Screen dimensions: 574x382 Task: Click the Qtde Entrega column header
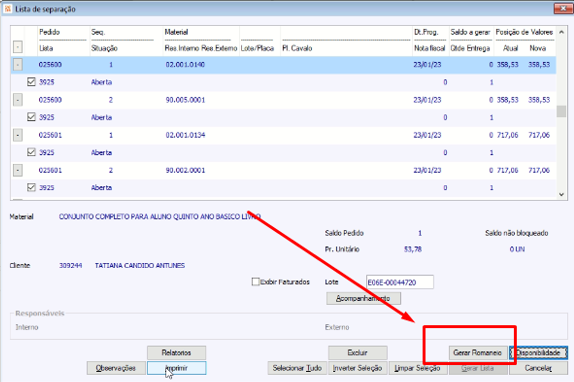pos(470,48)
